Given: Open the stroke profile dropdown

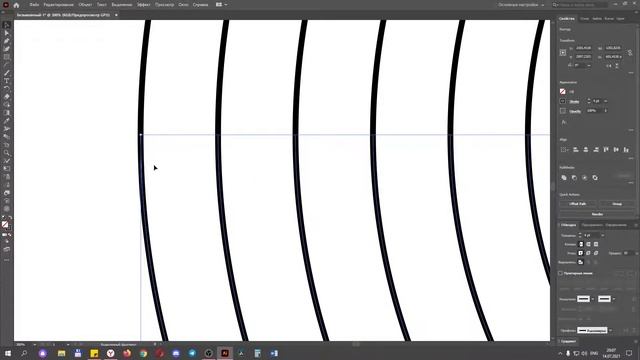Looking at the screenshot, I should (610, 330).
